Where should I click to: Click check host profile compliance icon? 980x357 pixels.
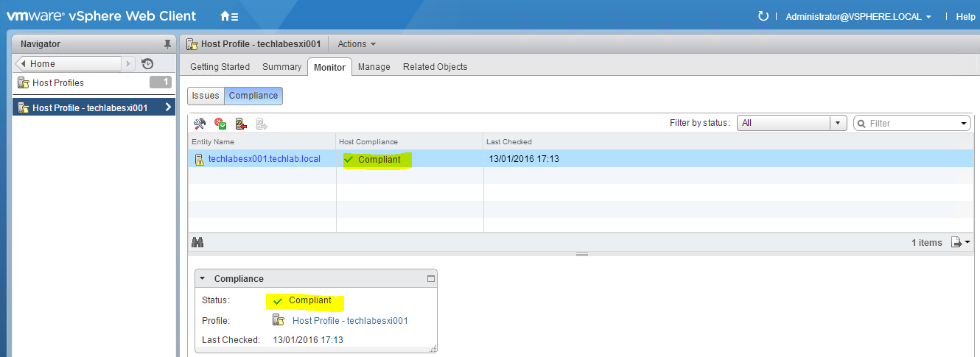coord(220,124)
